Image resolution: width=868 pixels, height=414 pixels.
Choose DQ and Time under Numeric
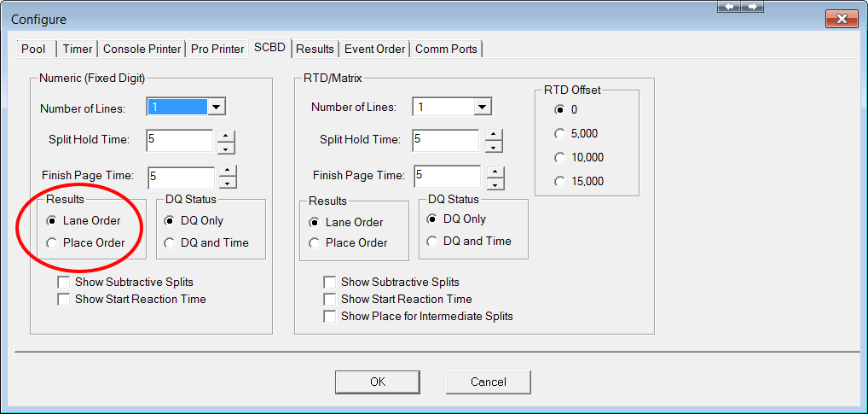click(170, 243)
